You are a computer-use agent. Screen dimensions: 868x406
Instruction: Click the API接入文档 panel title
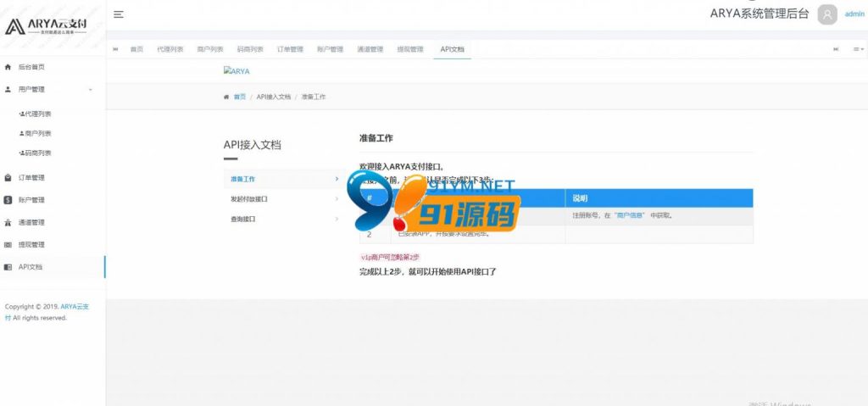pyautogui.click(x=252, y=145)
